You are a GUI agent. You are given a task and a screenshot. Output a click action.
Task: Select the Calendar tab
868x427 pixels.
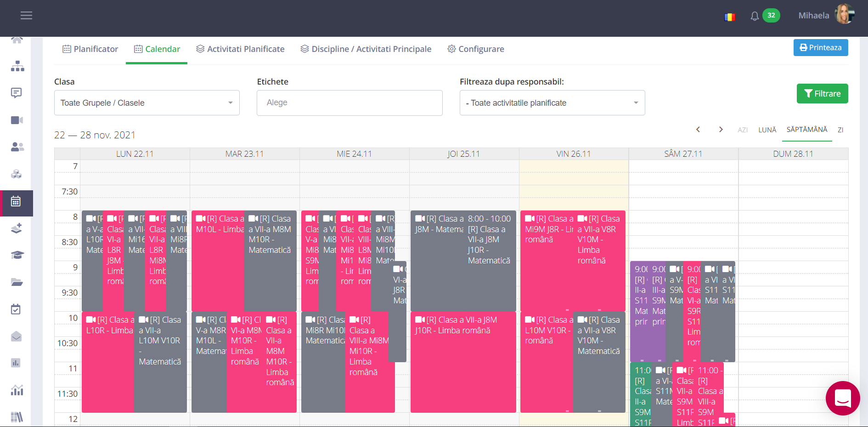157,49
